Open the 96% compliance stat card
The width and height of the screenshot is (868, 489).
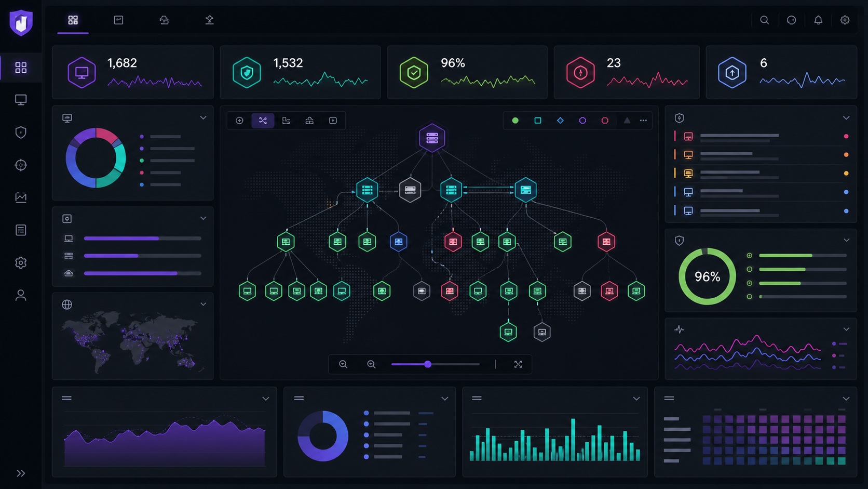467,72
